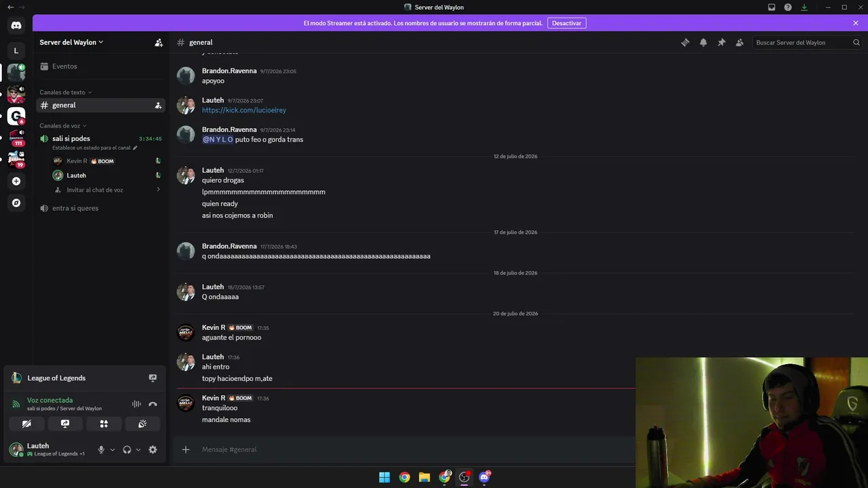Open noise suppression waveform icon

click(x=136, y=404)
